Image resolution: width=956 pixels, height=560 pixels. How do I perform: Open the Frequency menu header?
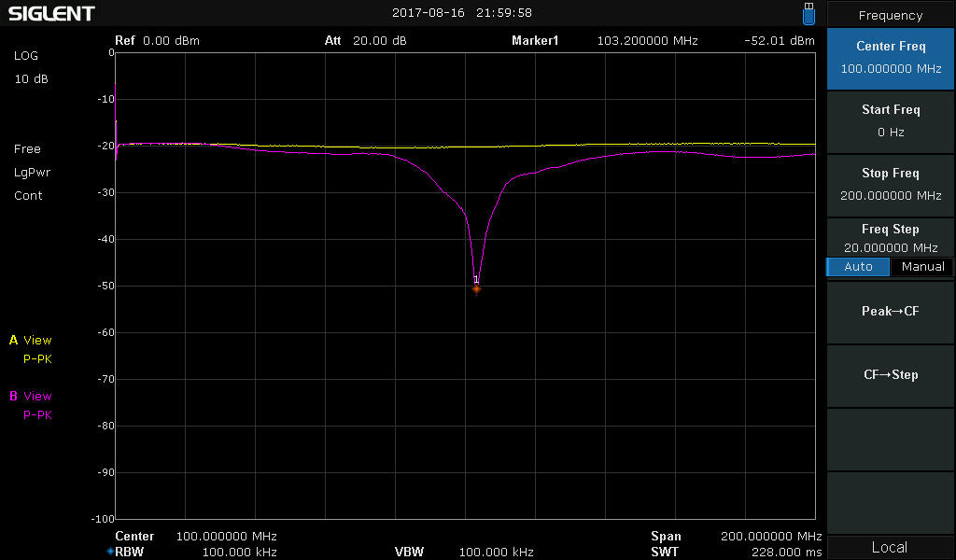tap(890, 15)
